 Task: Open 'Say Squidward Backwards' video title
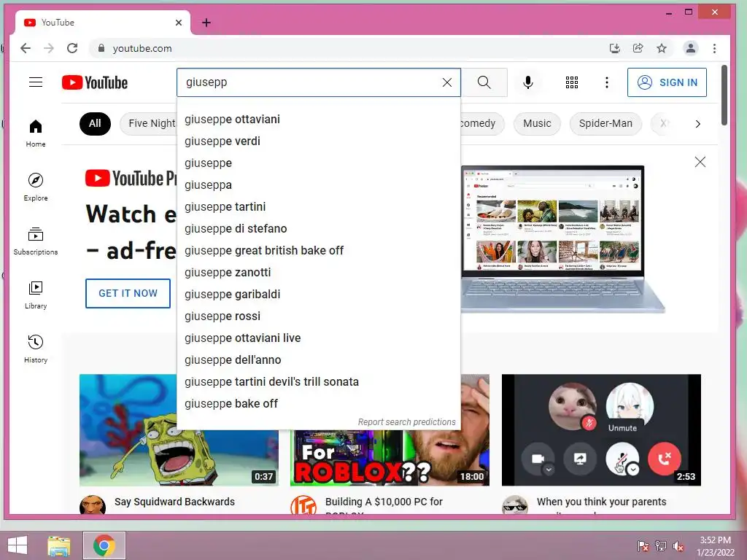(174, 502)
